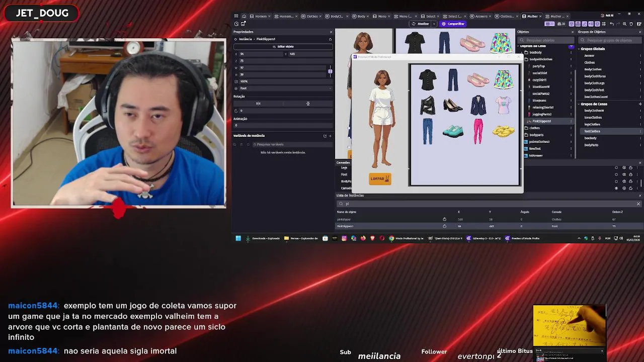The image size is (644, 362).
Task: Toggle visibility eye for Foot layer
Action: click(624, 174)
